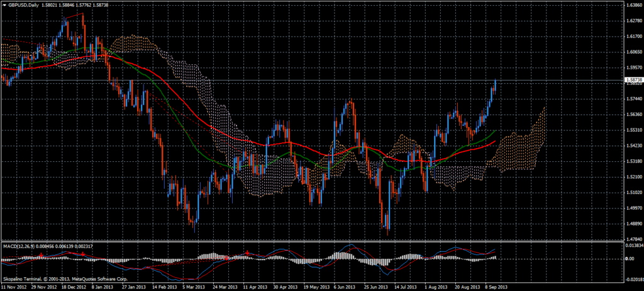Click the 1.55310 price axis label
Viewport: 644px width, 291px height.
pyautogui.click(x=633, y=130)
